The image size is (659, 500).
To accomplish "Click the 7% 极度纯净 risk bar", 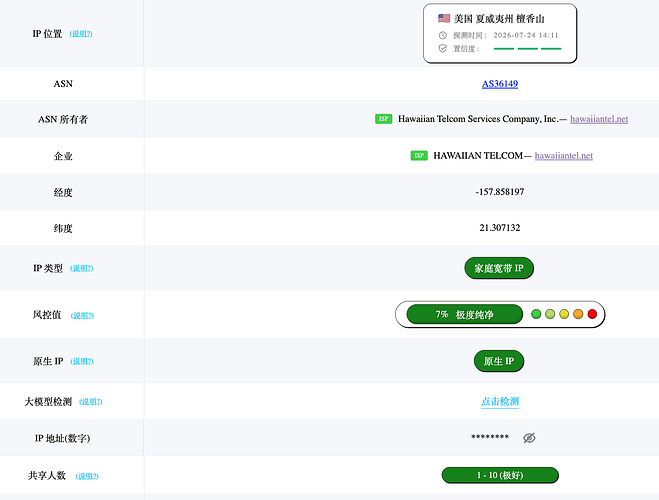I will click(464, 314).
